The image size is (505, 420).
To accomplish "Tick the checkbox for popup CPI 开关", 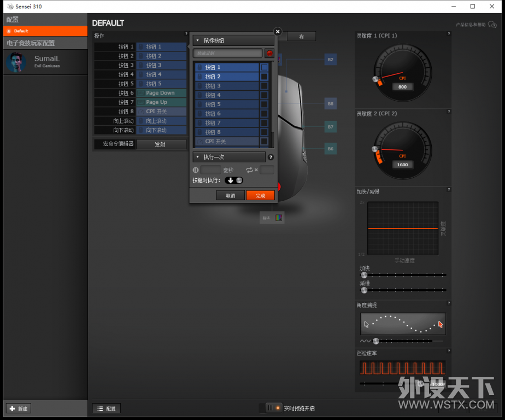I will point(264,142).
